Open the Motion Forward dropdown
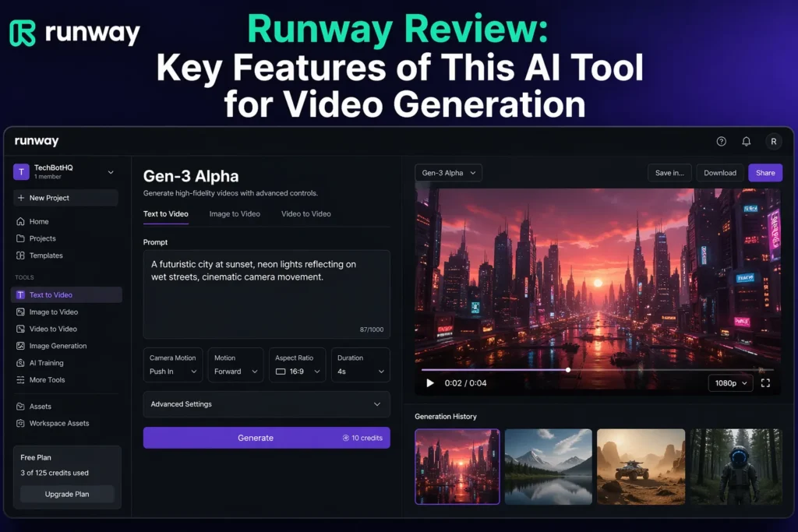 point(235,365)
